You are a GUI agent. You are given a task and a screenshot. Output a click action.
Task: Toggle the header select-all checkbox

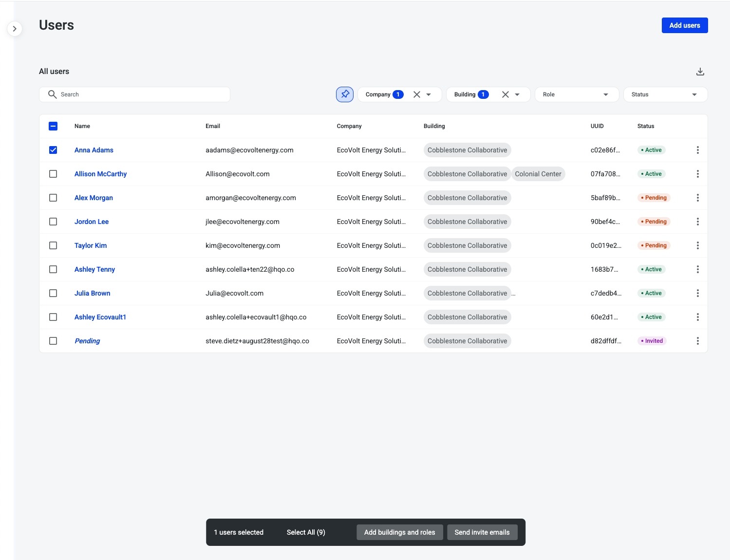pos(53,126)
